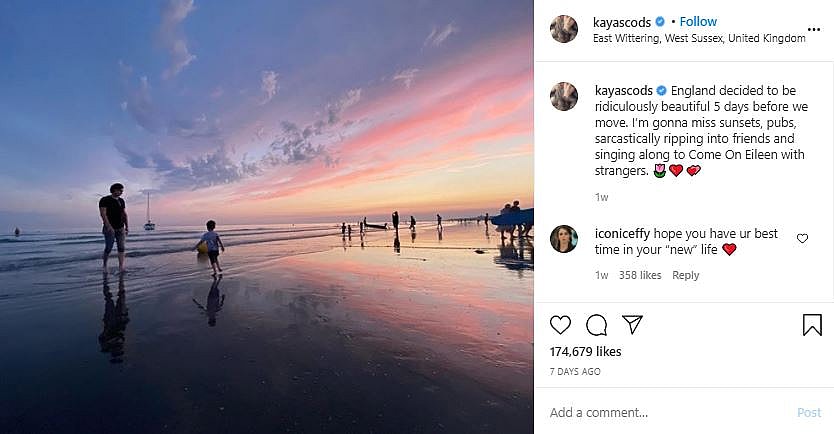
Task: Click the 7 days ago timestamp
Action: coord(575,371)
